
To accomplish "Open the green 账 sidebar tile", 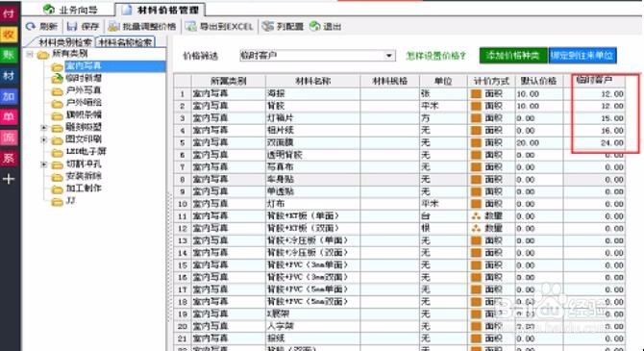I will pyautogui.click(x=9, y=55).
